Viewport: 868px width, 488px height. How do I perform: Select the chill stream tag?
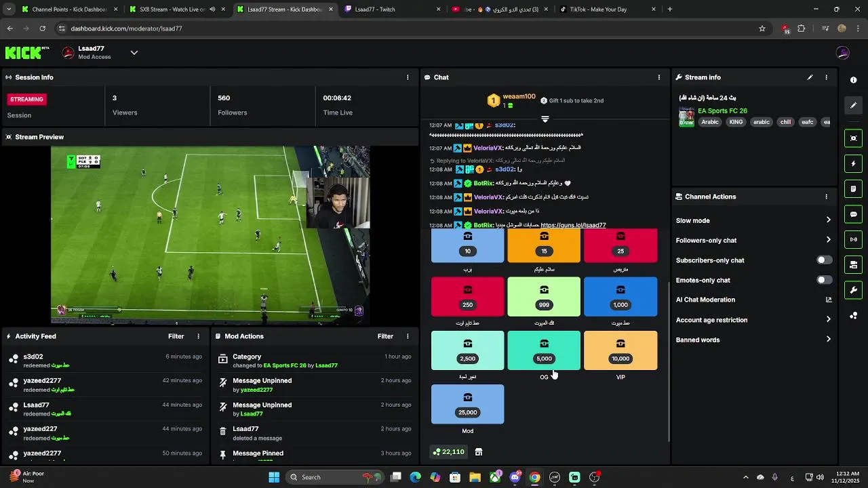[x=785, y=122]
